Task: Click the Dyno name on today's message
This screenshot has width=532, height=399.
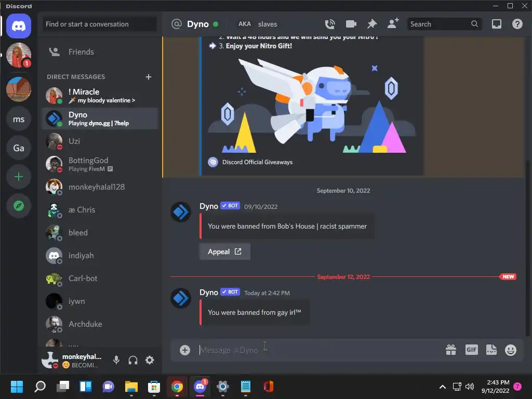Action: 209,292
